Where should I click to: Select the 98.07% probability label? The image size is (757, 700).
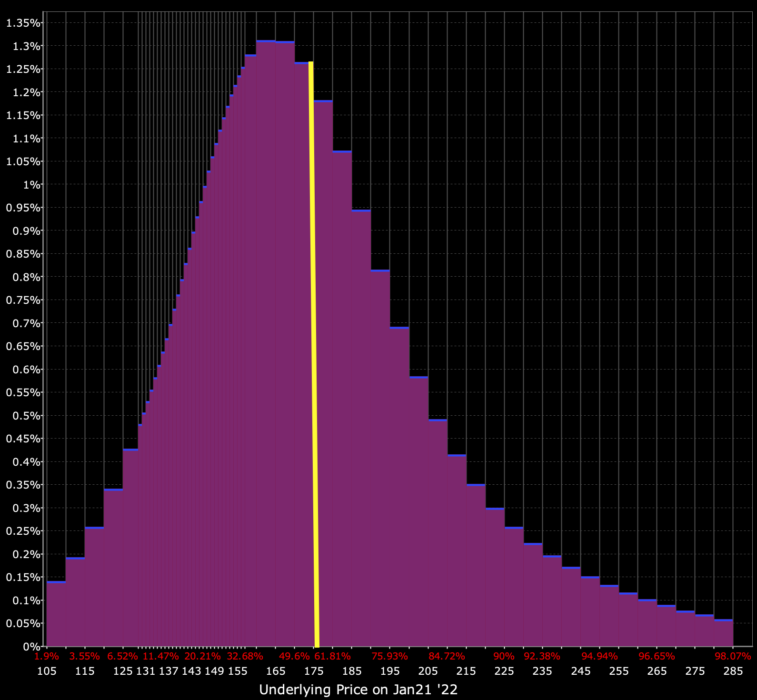(x=733, y=656)
